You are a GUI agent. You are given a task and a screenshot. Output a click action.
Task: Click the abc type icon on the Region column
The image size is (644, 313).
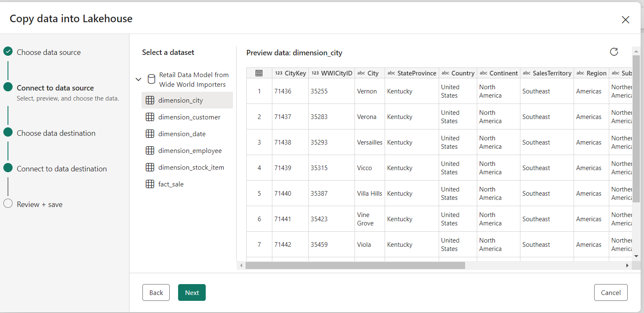(579, 73)
